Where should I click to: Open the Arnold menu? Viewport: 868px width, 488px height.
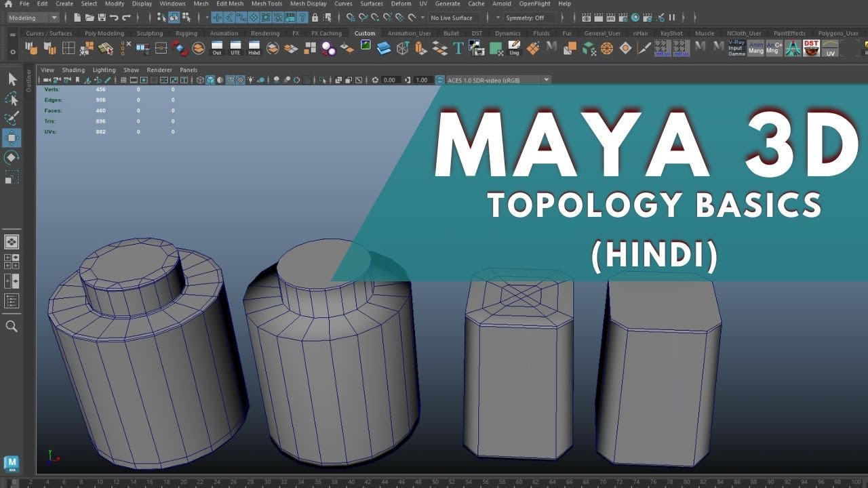point(502,3)
